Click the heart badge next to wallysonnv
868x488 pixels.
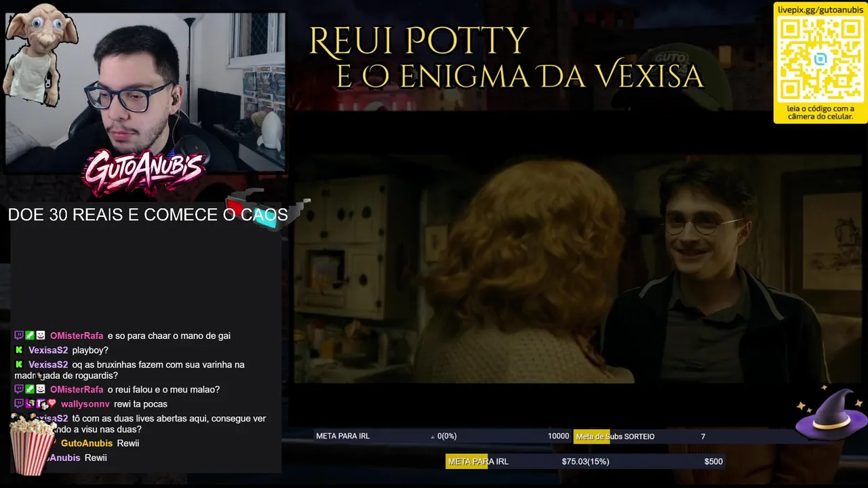tap(52, 404)
